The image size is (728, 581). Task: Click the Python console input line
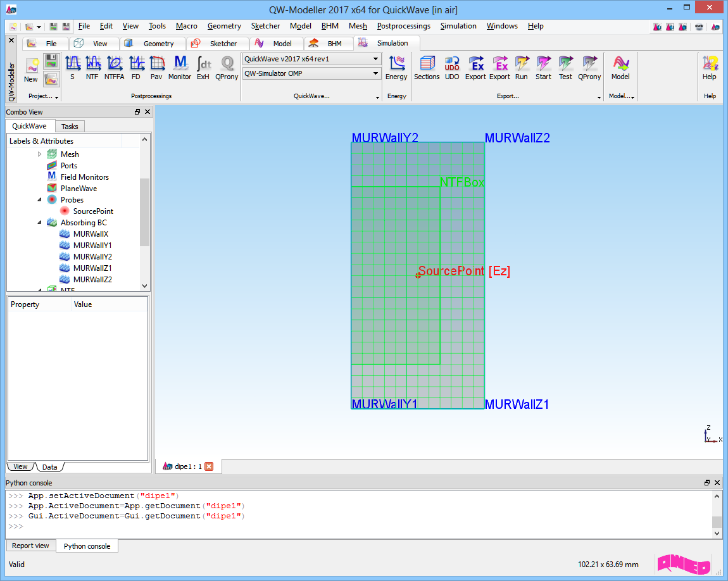(x=360, y=526)
